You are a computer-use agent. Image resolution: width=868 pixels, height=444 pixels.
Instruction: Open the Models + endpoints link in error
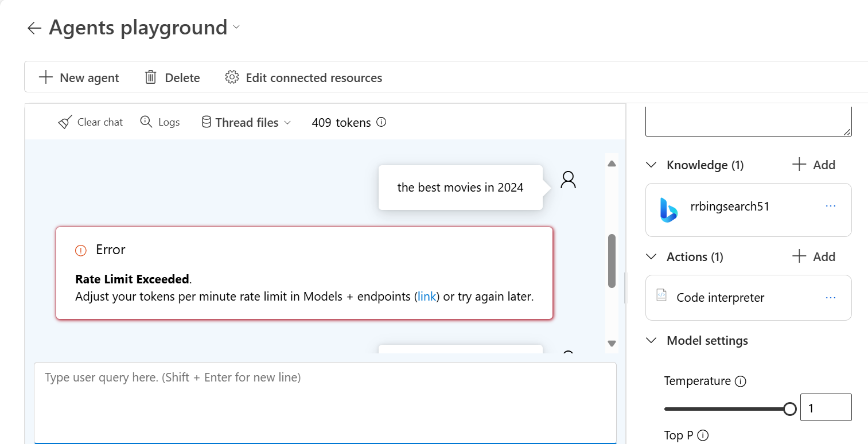click(426, 297)
